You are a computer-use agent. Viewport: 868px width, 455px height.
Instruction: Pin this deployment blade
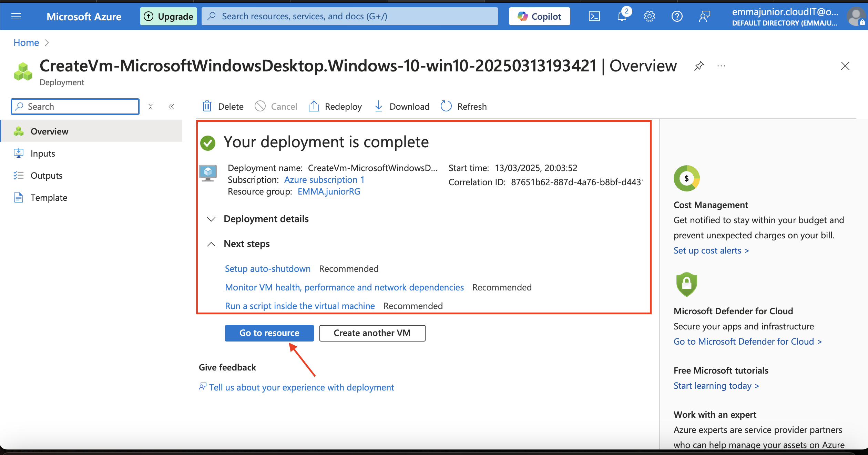coord(699,66)
